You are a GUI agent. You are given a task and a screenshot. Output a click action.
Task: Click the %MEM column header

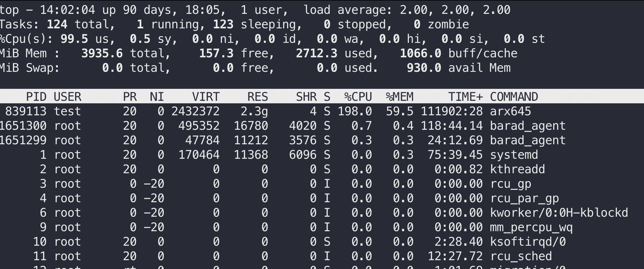399,97
